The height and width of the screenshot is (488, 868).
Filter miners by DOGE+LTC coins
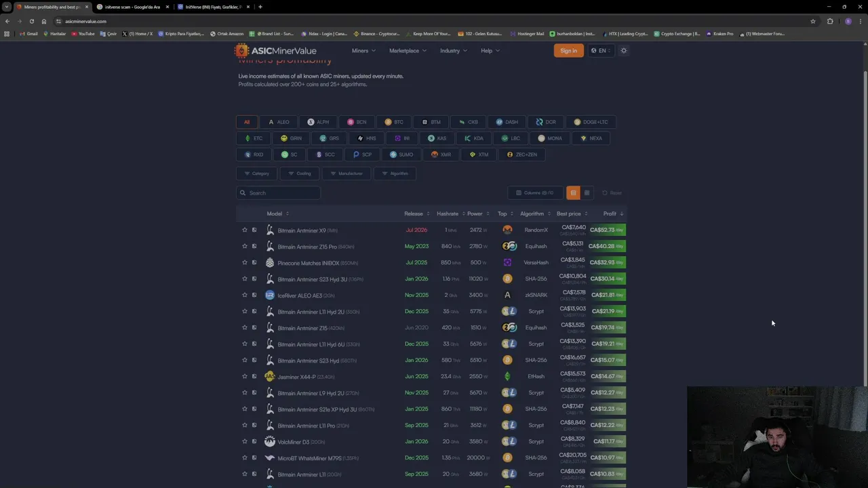coord(591,122)
